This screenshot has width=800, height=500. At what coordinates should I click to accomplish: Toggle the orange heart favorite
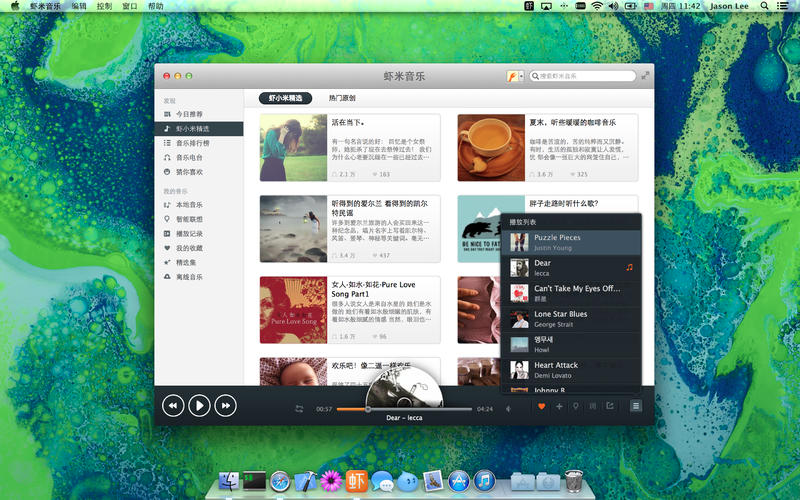tap(541, 406)
